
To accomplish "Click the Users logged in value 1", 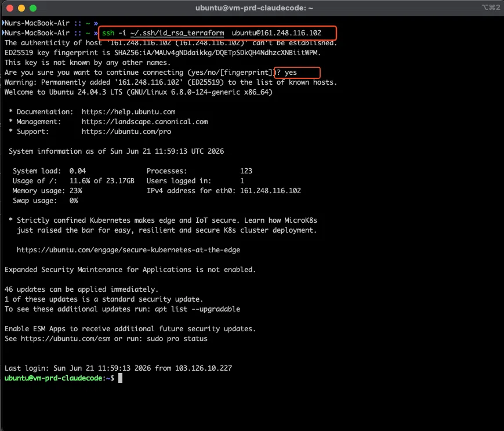I will 242,181.
